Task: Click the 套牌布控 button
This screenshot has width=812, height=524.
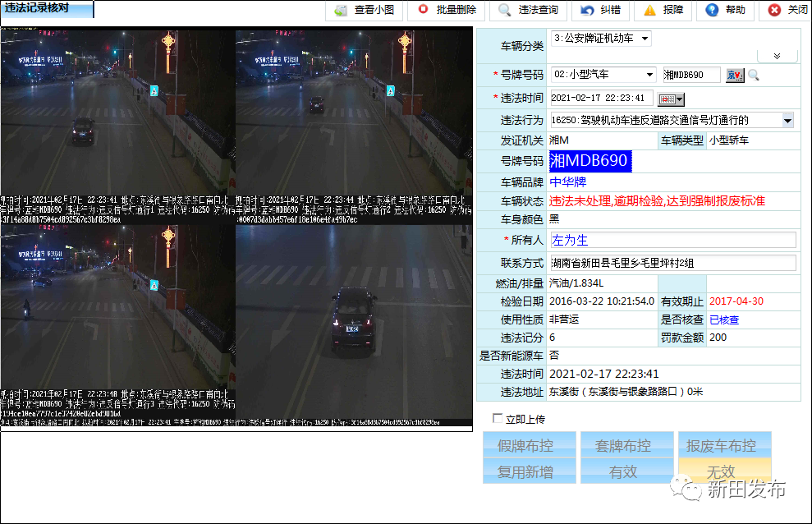Action: [x=626, y=445]
